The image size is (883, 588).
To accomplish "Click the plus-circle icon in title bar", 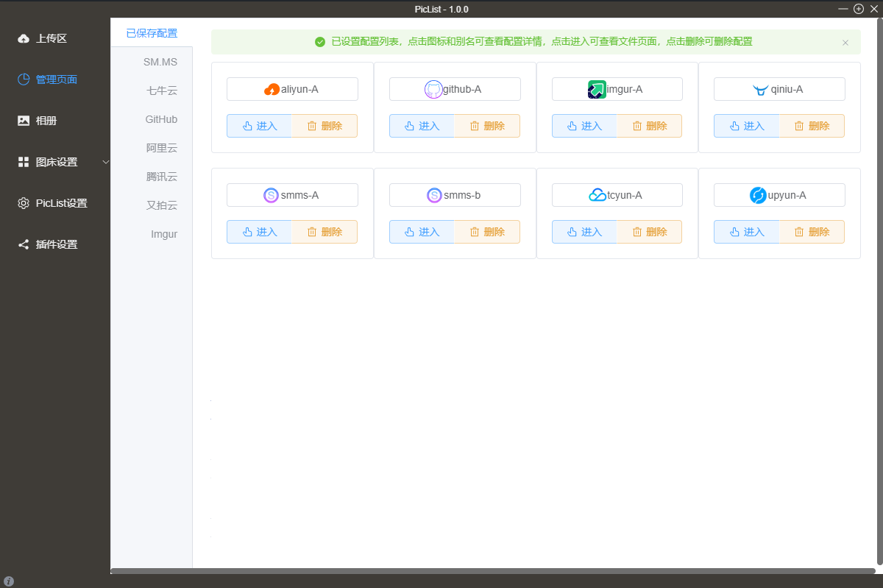I will (x=859, y=9).
